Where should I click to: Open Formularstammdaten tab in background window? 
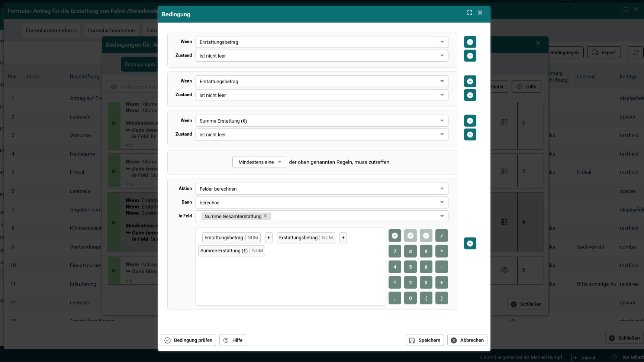(x=51, y=30)
